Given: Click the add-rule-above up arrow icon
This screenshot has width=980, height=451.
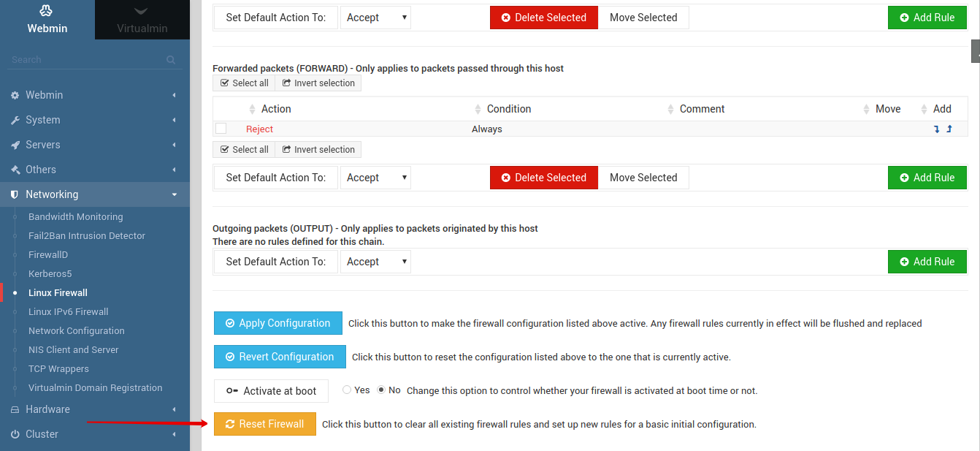Looking at the screenshot, I should (x=949, y=129).
